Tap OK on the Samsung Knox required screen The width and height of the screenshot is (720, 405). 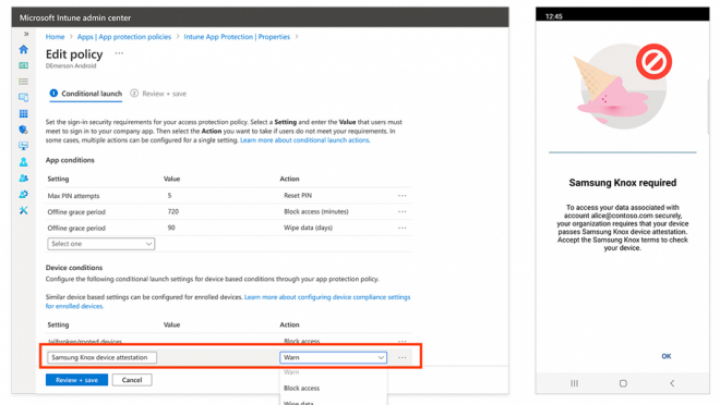(666, 356)
